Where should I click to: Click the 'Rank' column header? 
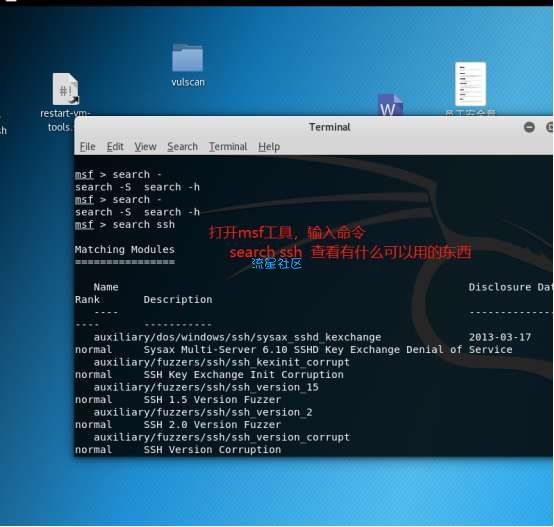click(87, 300)
